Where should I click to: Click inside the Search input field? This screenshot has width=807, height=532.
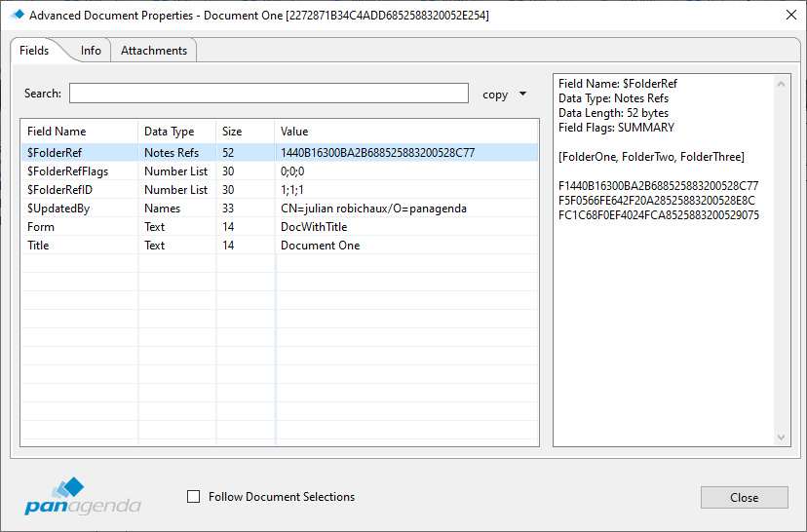pos(268,94)
